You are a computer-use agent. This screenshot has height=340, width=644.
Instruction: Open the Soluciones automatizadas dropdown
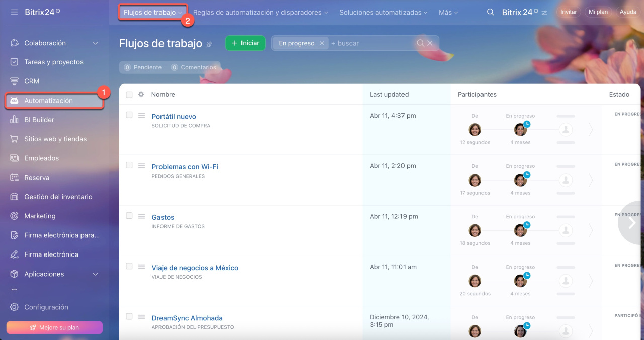383,12
